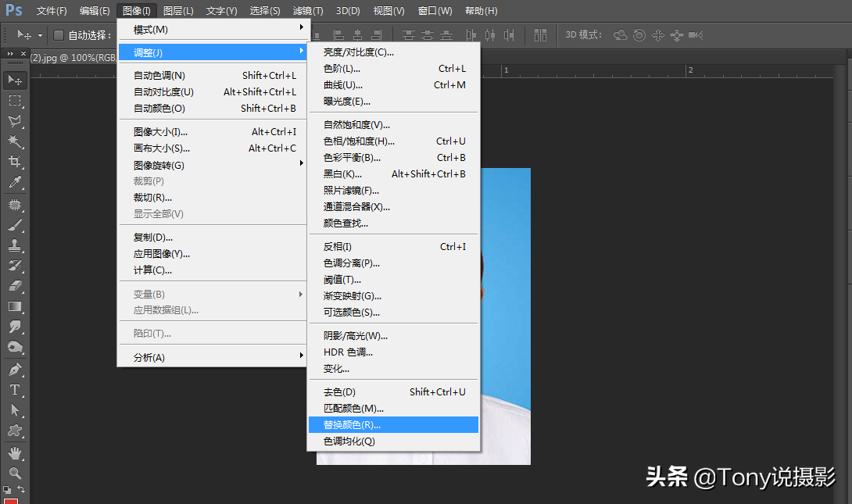Click the 3D rotate mode icon

tap(620, 35)
